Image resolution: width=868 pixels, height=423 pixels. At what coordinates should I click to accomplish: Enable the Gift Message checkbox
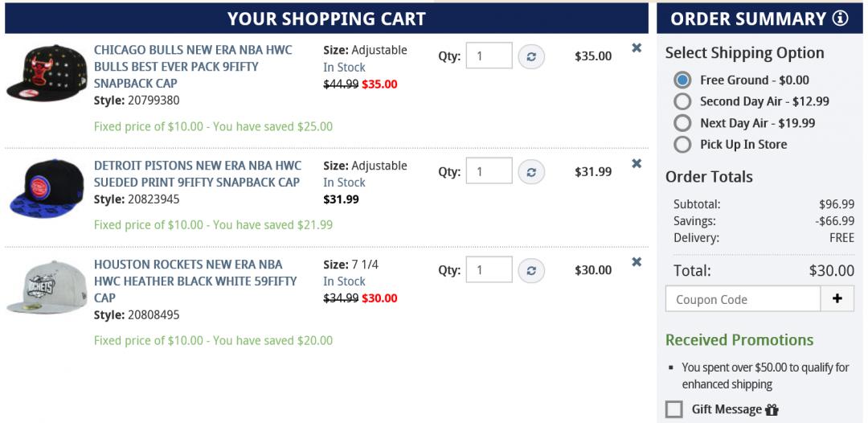(674, 409)
